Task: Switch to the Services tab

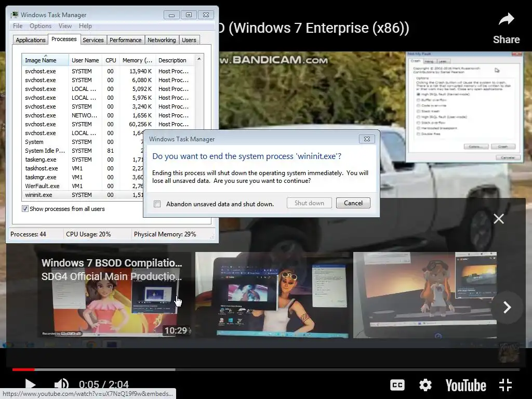Action: tap(93, 40)
